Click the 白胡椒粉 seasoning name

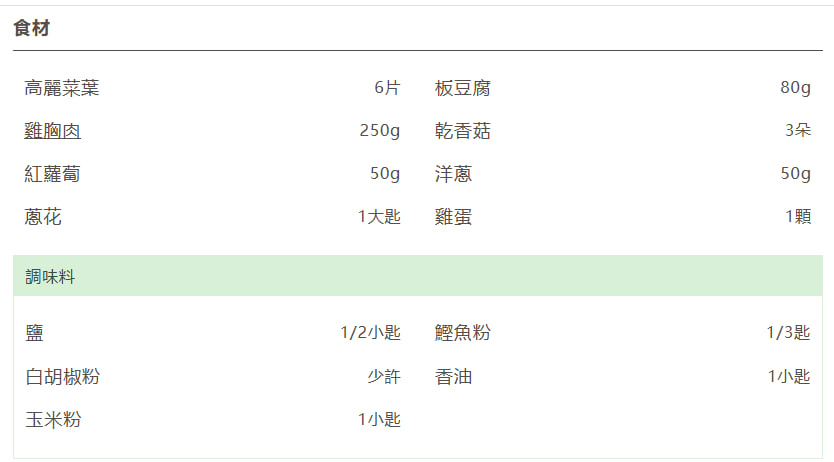[62, 377]
